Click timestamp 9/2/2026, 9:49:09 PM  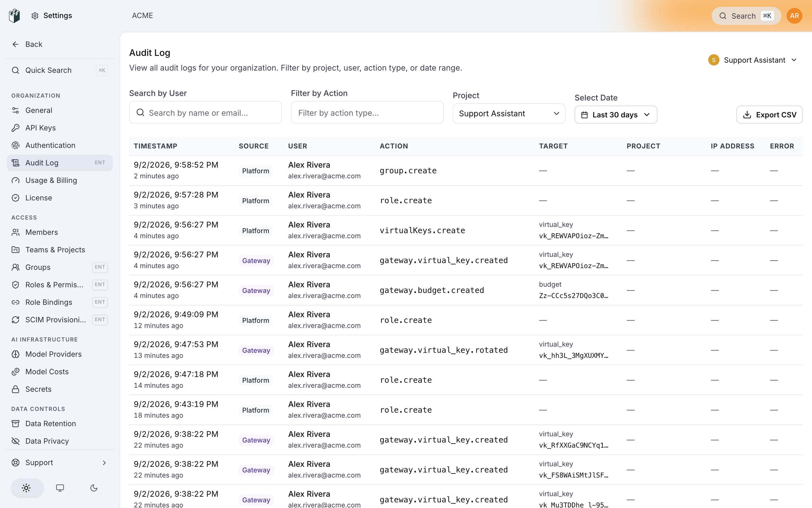[x=176, y=314]
